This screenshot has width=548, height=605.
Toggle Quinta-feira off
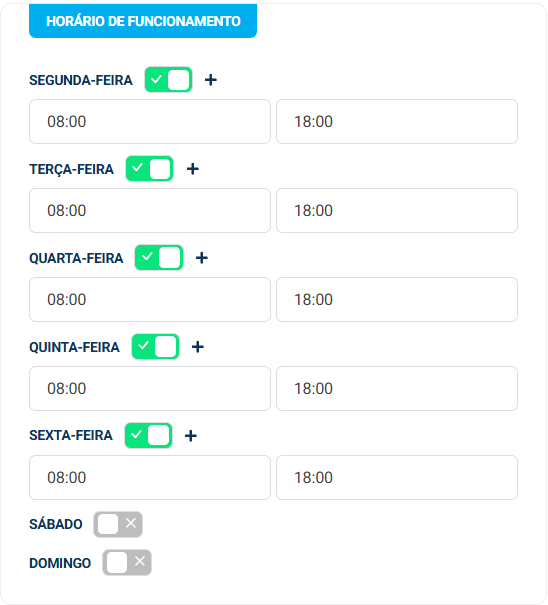coord(155,346)
